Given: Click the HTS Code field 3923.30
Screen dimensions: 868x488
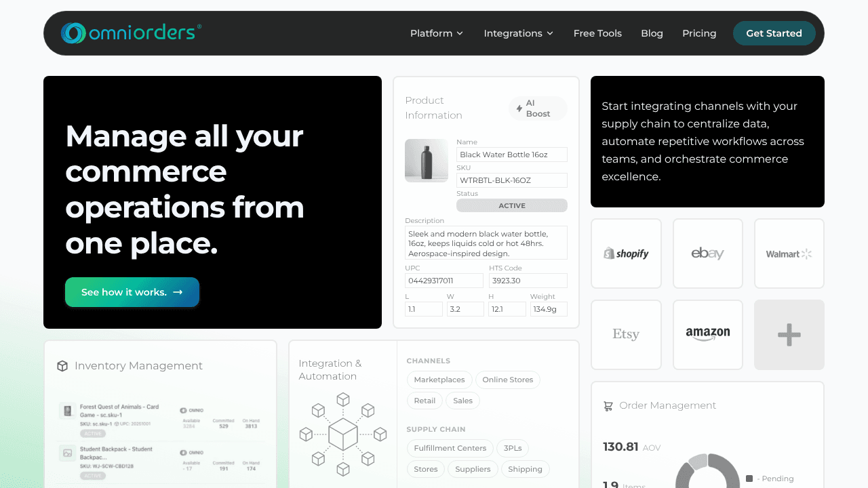Looking at the screenshot, I should [528, 281].
